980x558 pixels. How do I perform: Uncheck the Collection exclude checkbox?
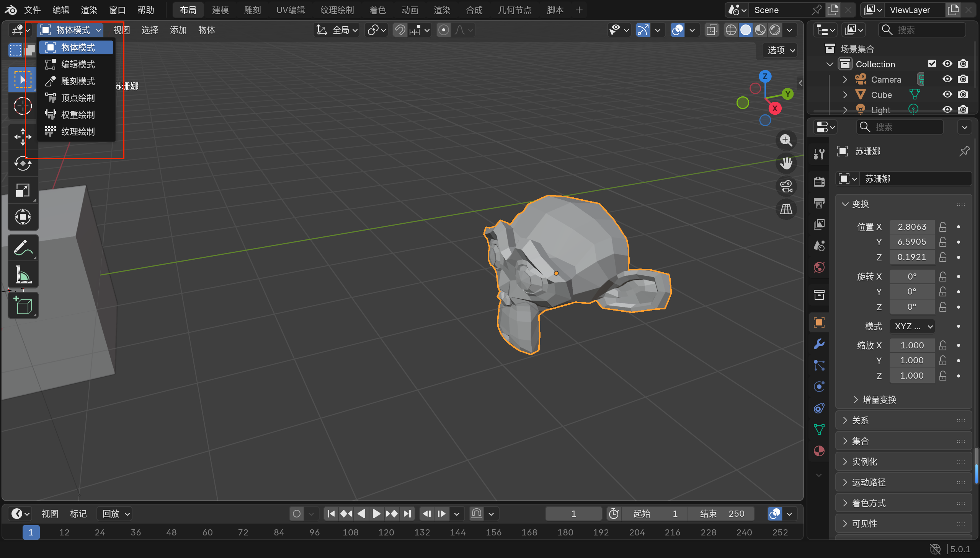932,64
